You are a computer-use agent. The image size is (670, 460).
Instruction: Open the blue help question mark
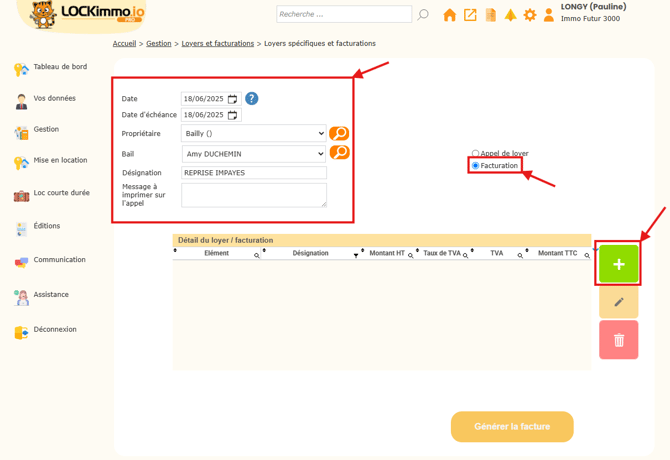pyautogui.click(x=252, y=98)
